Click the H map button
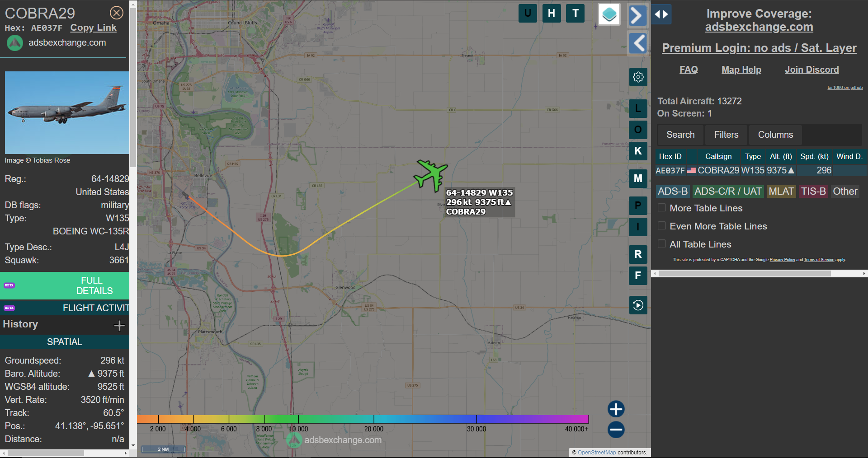The height and width of the screenshot is (458, 868). coord(552,13)
